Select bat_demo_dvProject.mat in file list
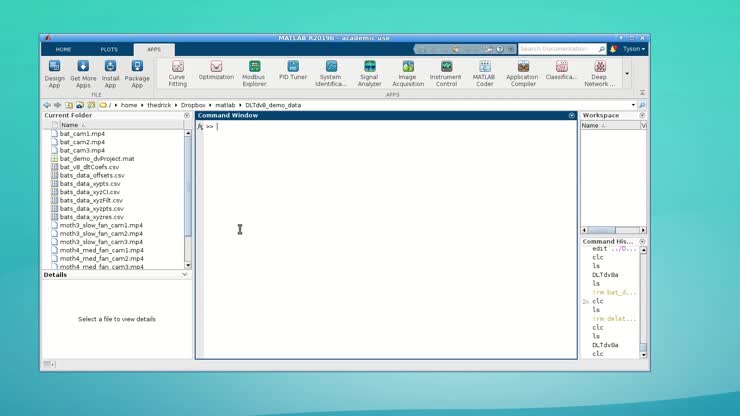Image resolution: width=740 pixels, height=416 pixels. 97,159
